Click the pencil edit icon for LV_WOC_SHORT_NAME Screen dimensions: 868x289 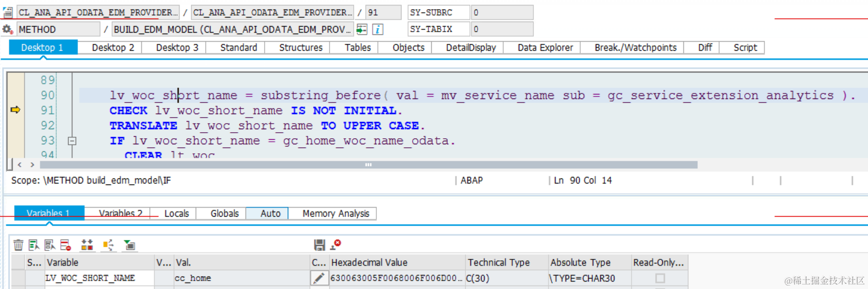tap(319, 278)
